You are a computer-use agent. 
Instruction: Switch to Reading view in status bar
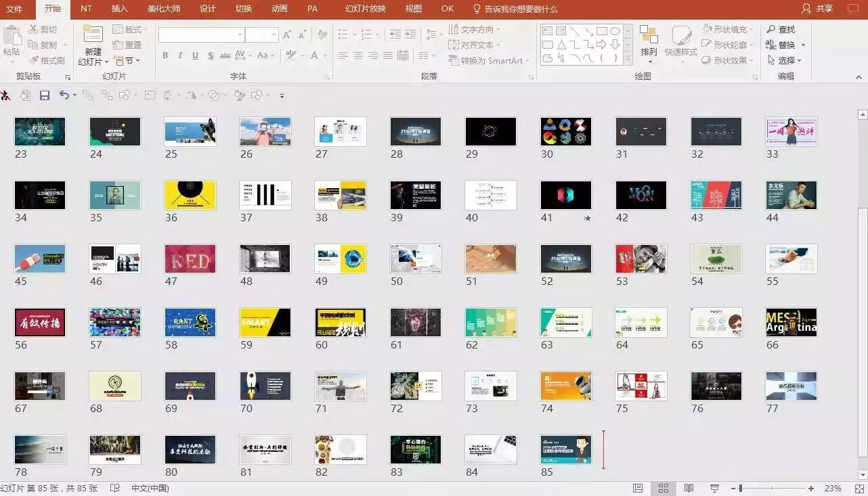pyautogui.click(x=689, y=488)
